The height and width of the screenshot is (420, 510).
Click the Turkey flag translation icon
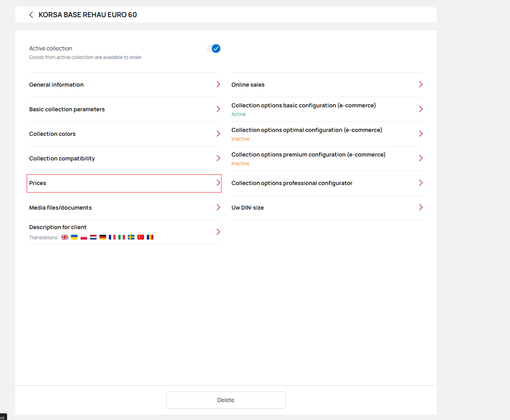(x=141, y=237)
